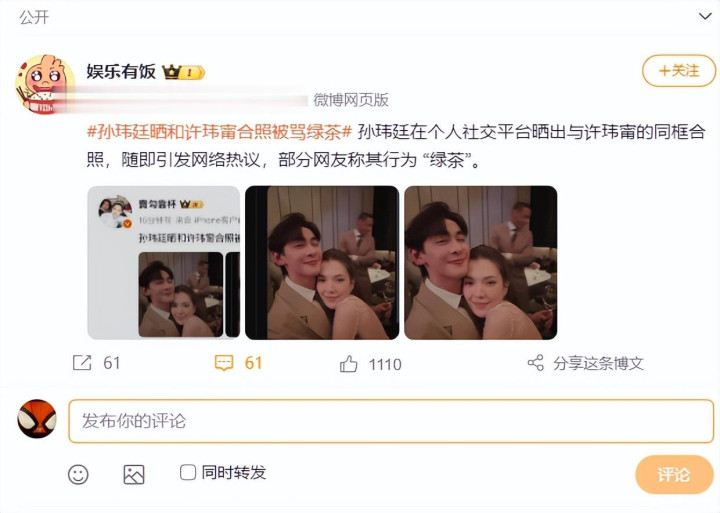Click the 娱乐有饭 profile avatar
This screenshot has width=720, height=513.
tap(45, 84)
